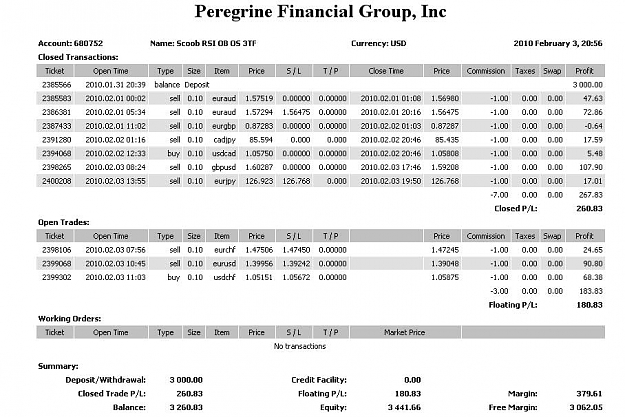625x417 pixels.
Task: Click open trade 2399068 eurusd row
Action: (320, 264)
